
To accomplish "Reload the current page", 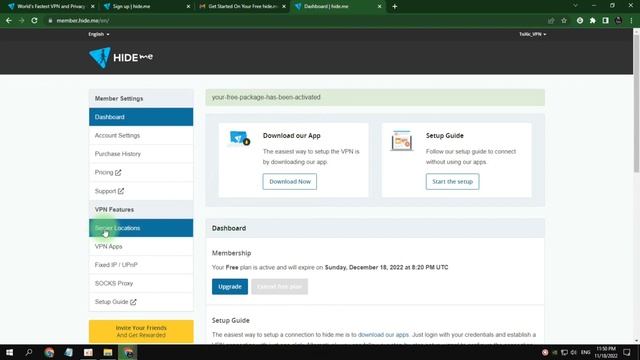I will pyautogui.click(x=34, y=20).
